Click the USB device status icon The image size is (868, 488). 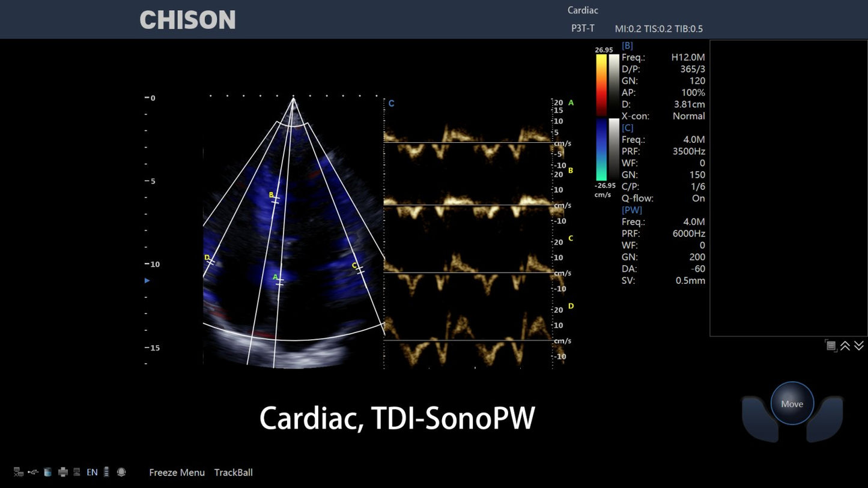(33, 472)
